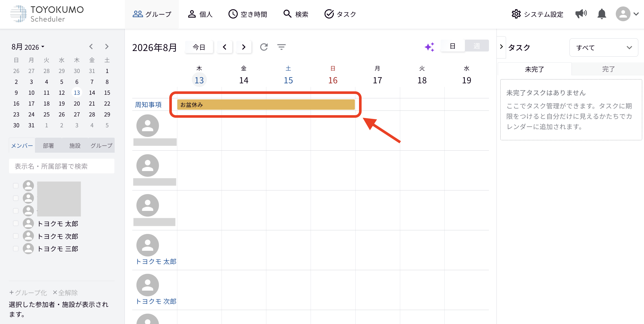Viewport: 644px width, 324px height.
Task: Open the announcements megaphone icon
Action: (x=581, y=14)
